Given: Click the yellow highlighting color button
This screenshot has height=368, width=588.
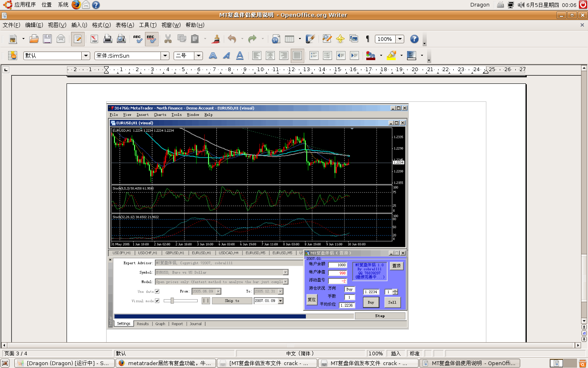Looking at the screenshot, I should 392,56.
